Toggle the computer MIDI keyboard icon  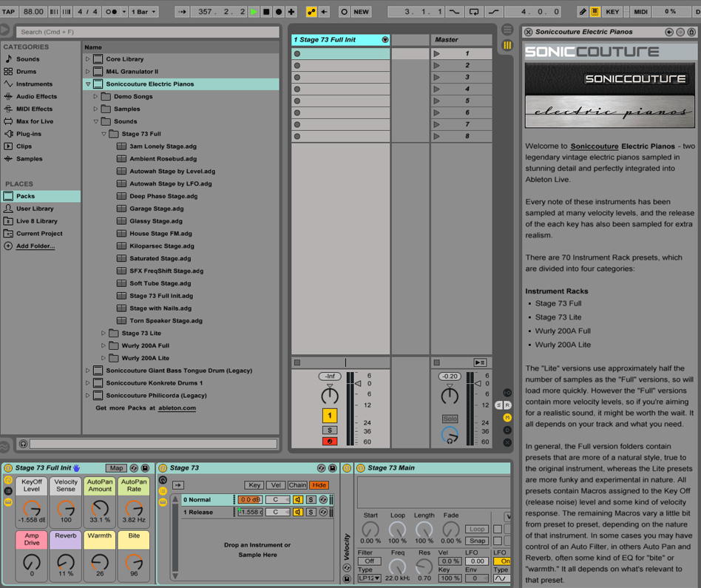click(595, 12)
